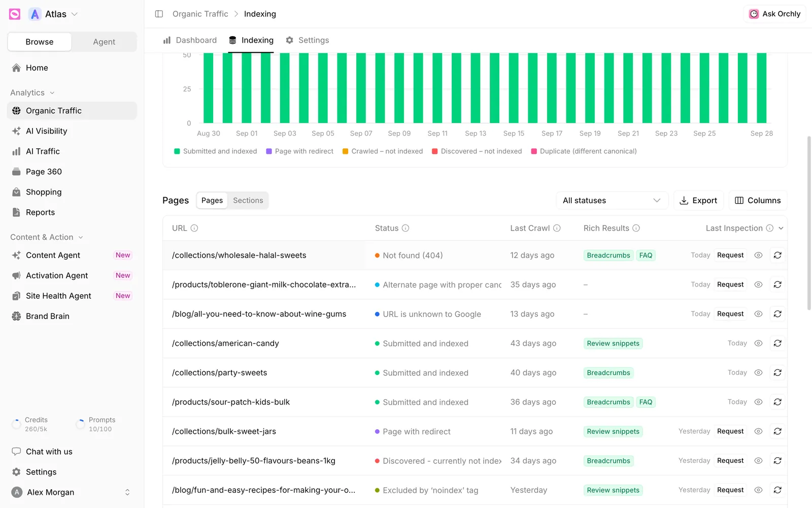The height and width of the screenshot is (508, 812).
Task: Switch to the Dashboard tab
Action: pyautogui.click(x=190, y=40)
